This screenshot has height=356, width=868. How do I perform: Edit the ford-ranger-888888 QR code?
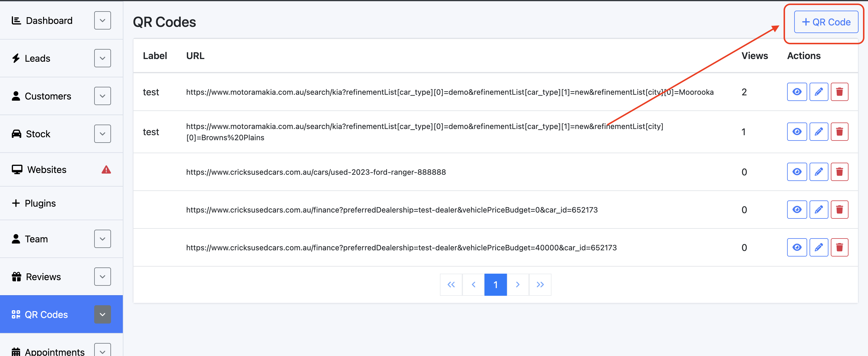tap(818, 172)
